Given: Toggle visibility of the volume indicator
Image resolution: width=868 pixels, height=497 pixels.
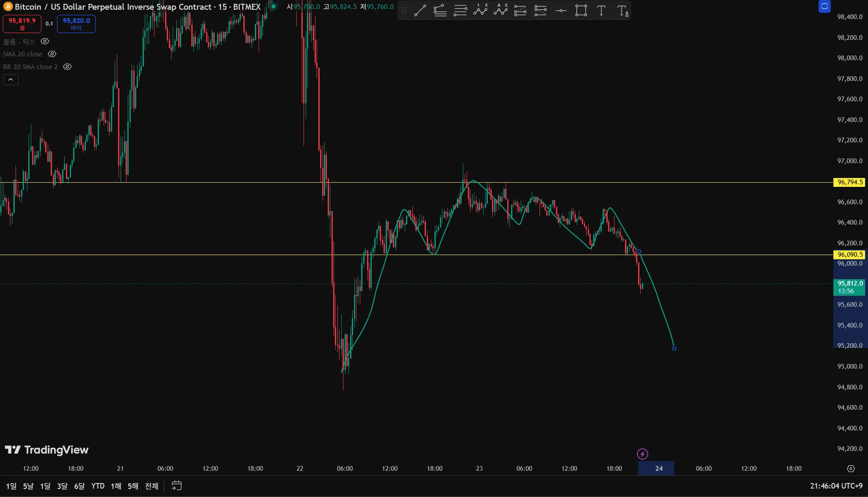Looking at the screenshot, I should coord(45,41).
